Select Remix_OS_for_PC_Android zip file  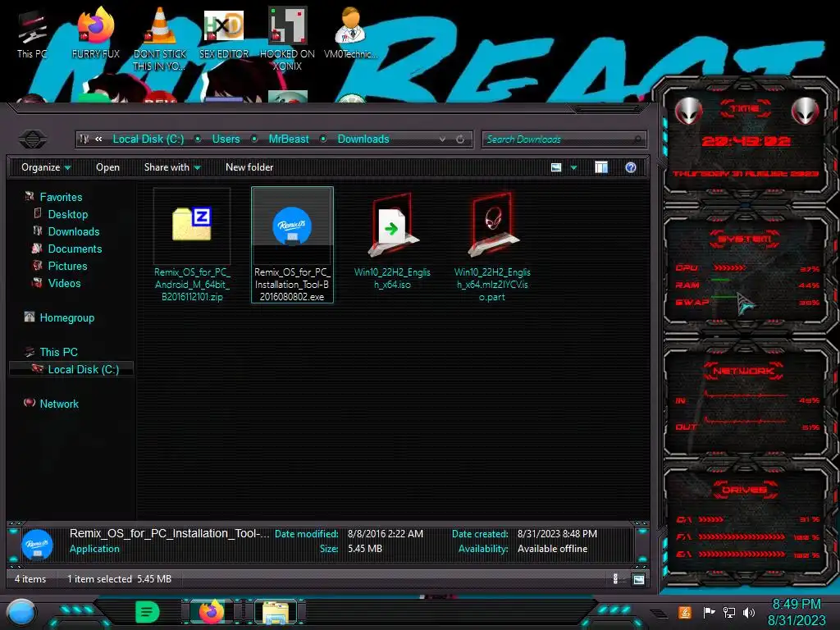pos(192,245)
